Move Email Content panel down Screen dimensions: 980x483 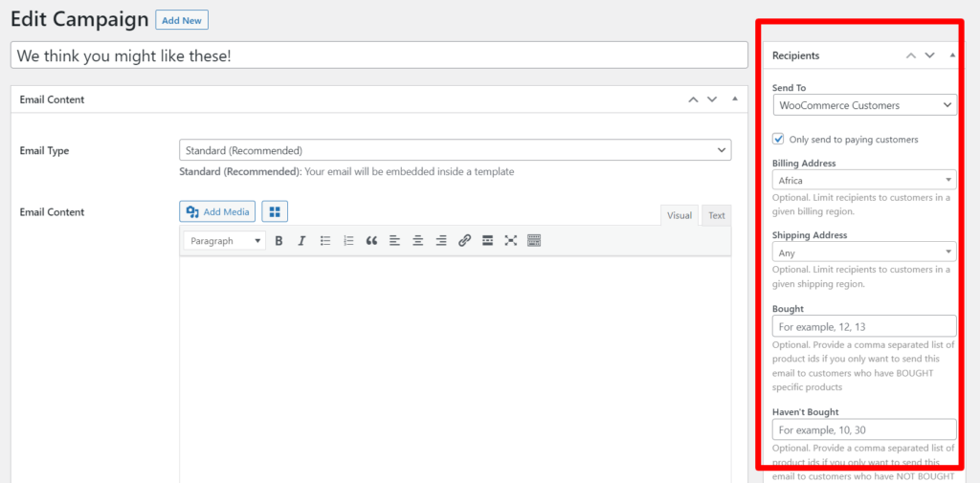(x=712, y=99)
